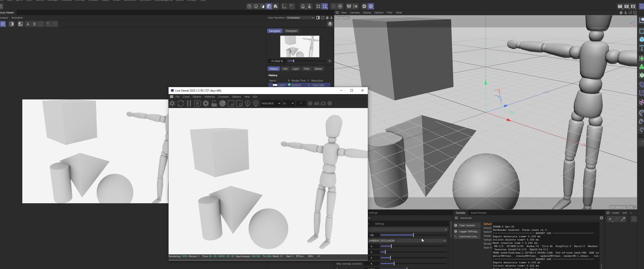The height and width of the screenshot is (269, 644).
Task: Pause rendering in the Live Viewer
Action: pyautogui.click(x=189, y=103)
